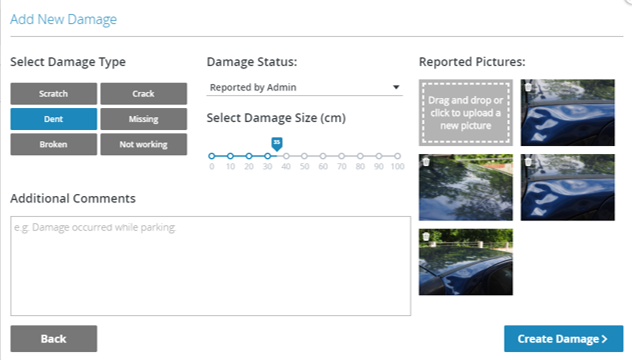Set damage size to 80 cm
Screen dimensions: 632x360
pos(360,156)
